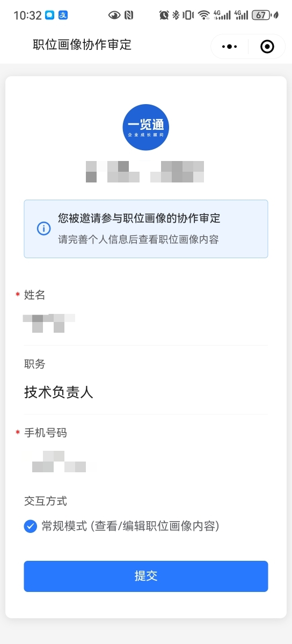The width and height of the screenshot is (292, 644).
Task: Tap the alarm clock status icon
Action: (164, 15)
